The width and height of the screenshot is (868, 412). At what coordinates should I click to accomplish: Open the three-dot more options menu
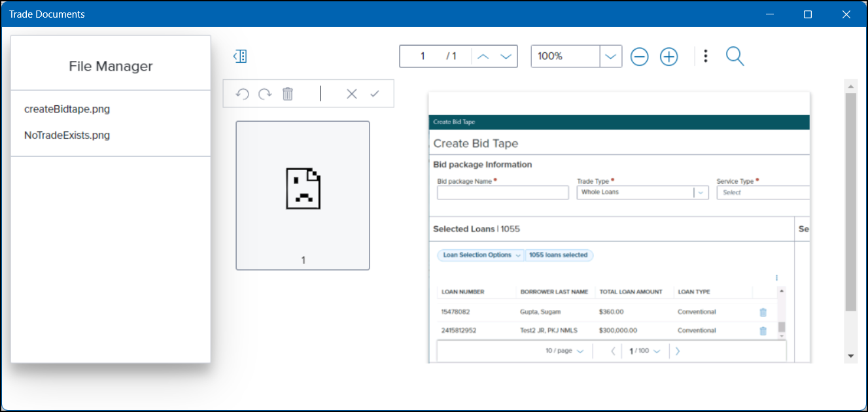[x=705, y=56]
